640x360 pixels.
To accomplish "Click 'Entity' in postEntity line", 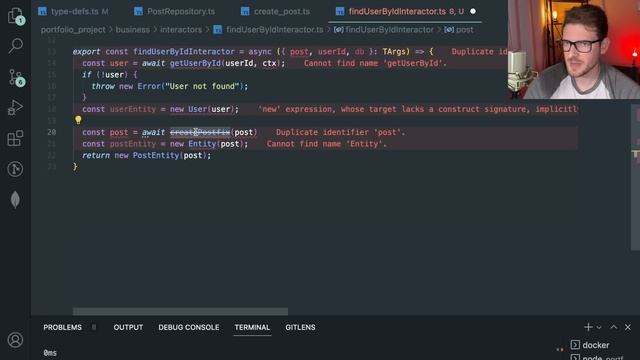I will click(x=202, y=144).
